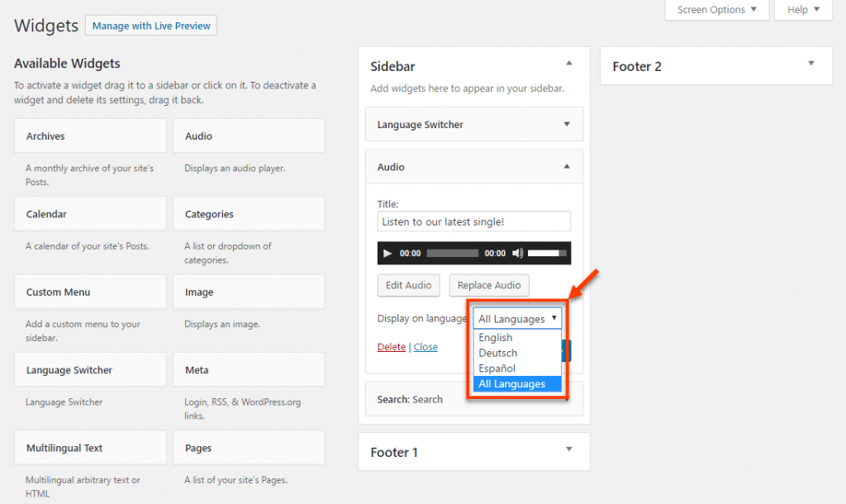Open the Screen Options dropdown
This screenshot has width=846, height=504.
pyautogui.click(x=715, y=10)
